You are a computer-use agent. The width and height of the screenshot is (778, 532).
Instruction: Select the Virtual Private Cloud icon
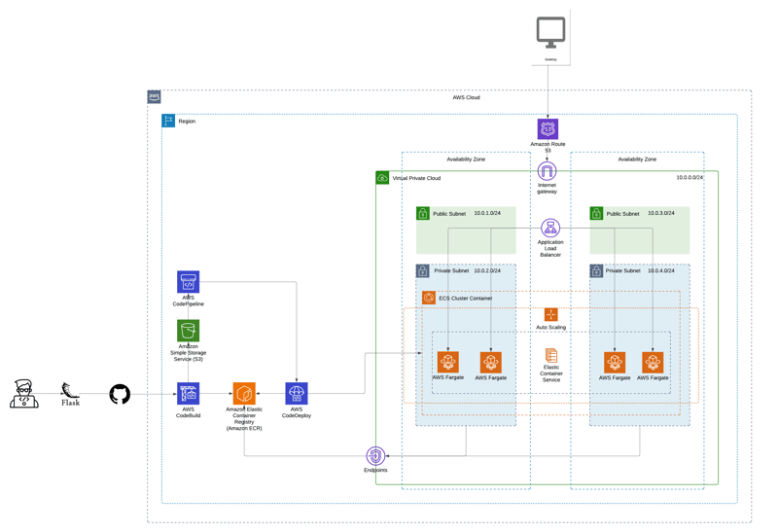pos(382,178)
